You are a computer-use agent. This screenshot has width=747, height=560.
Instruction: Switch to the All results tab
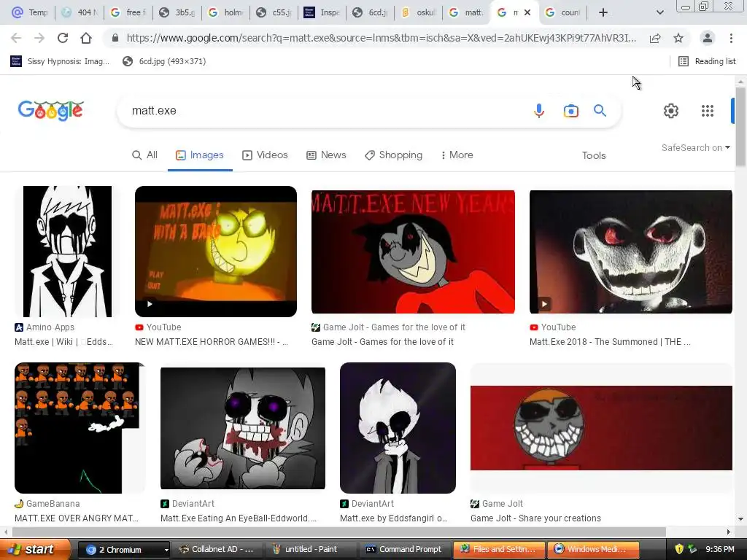point(145,155)
